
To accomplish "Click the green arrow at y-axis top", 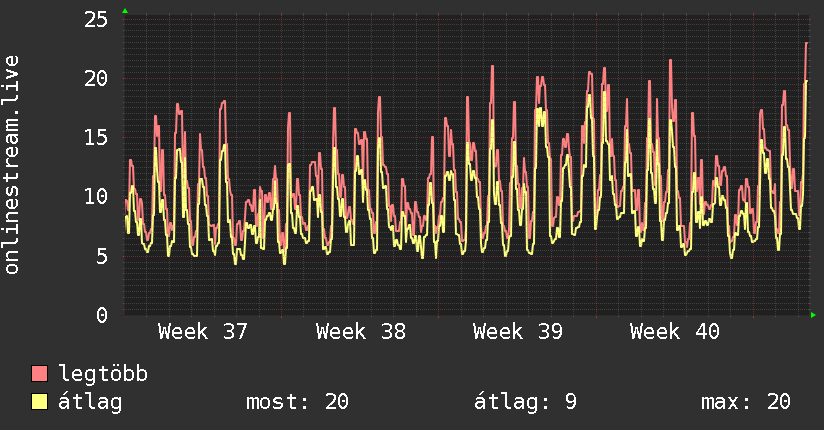I will point(125,11).
